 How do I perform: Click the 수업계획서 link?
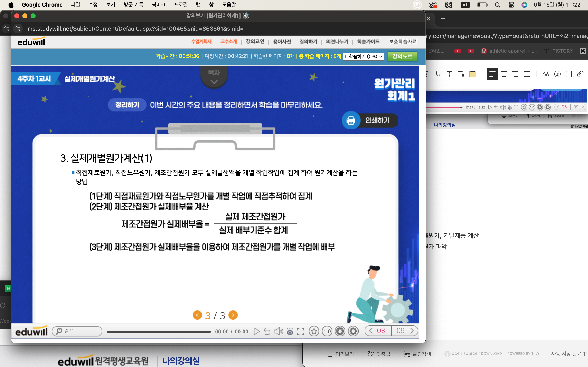201,42
